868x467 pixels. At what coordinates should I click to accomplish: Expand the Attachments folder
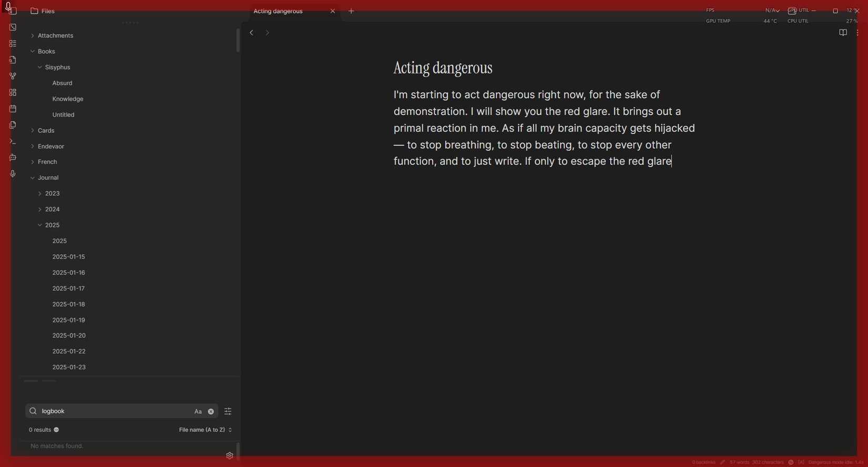click(x=55, y=36)
